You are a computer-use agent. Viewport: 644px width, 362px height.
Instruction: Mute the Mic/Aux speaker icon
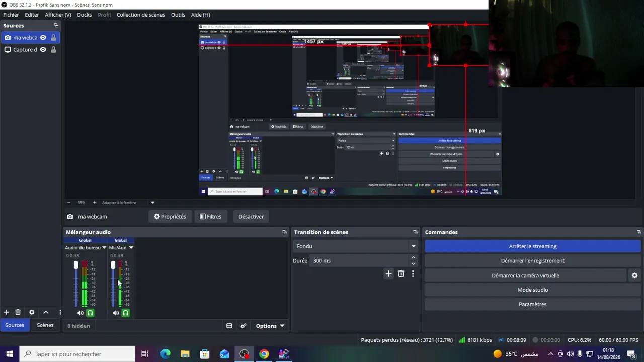(x=116, y=313)
